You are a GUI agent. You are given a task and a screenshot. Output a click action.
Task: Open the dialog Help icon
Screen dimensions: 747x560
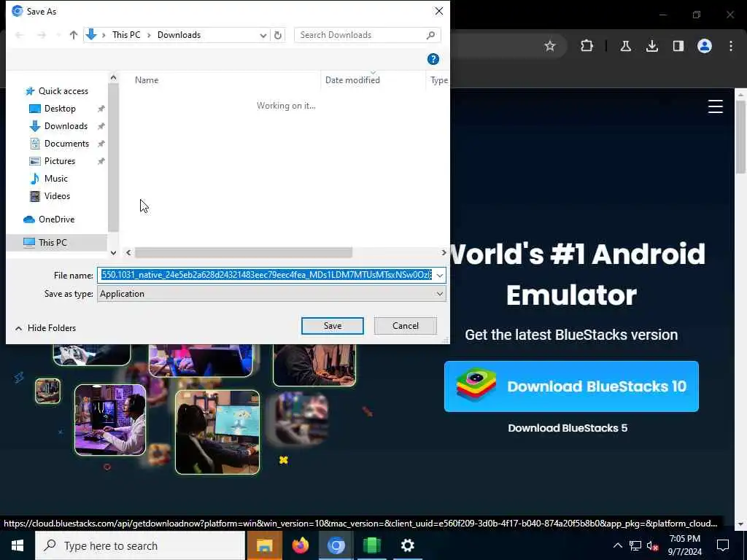[433, 59]
